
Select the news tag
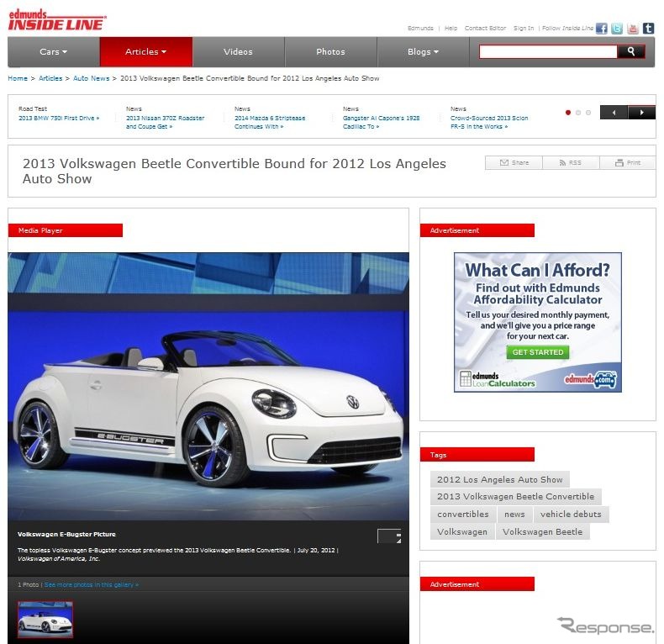tap(514, 515)
